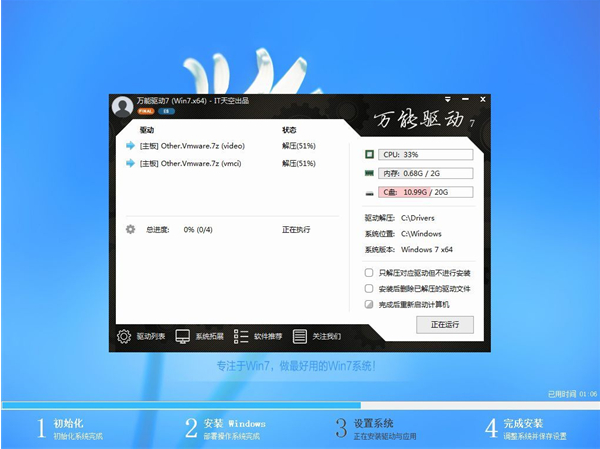Open the title bar dropdown menu arrow

448,100
